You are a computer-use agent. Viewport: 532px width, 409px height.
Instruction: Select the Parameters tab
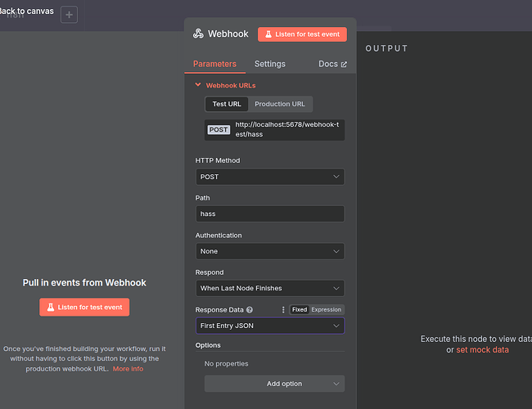coord(214,64)
